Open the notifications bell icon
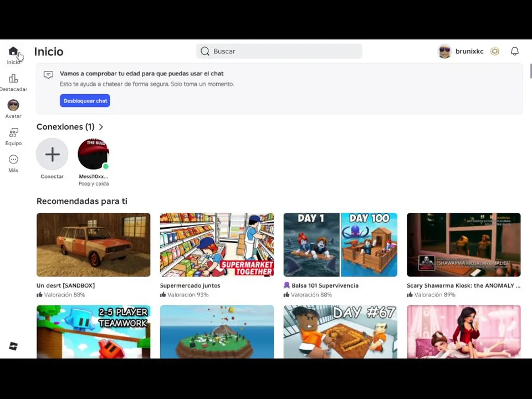This screenshot has width=532, height=399. click(515, 51)
